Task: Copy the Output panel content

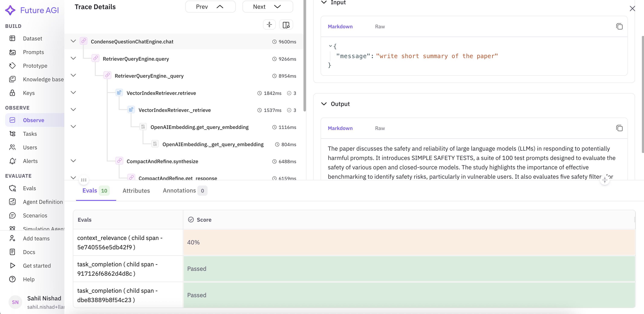Action: click(x=619, y=128)
